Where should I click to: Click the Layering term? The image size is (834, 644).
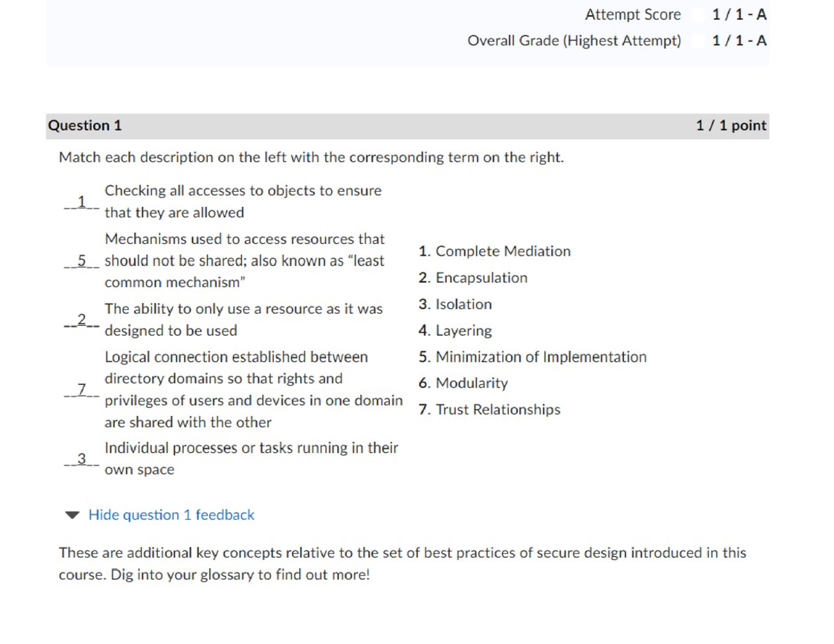457,331
